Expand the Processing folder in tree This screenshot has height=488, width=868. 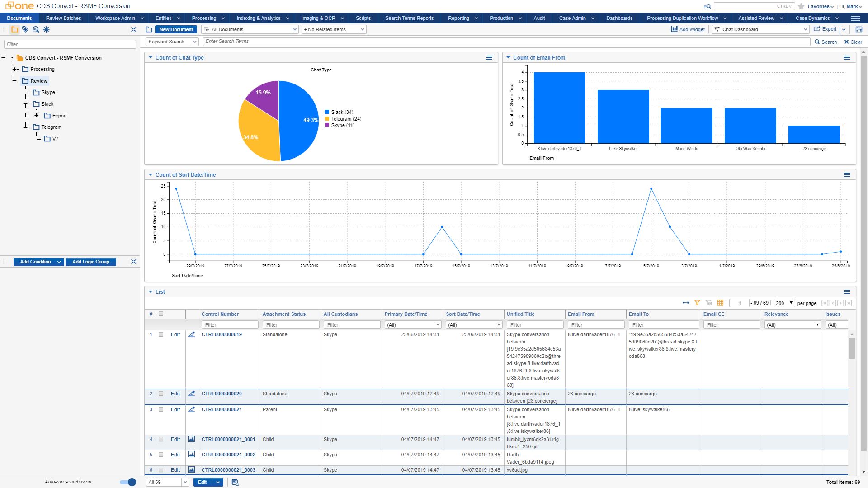point(14,69)
